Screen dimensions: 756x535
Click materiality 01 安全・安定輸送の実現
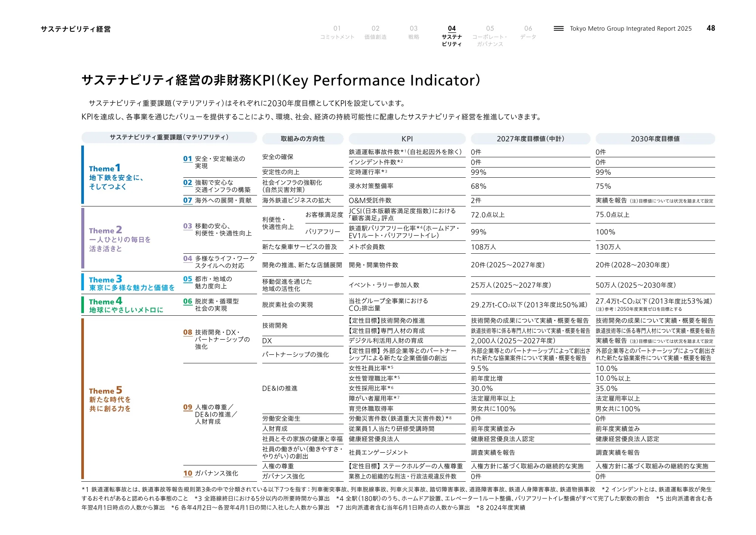coord(214,162)
